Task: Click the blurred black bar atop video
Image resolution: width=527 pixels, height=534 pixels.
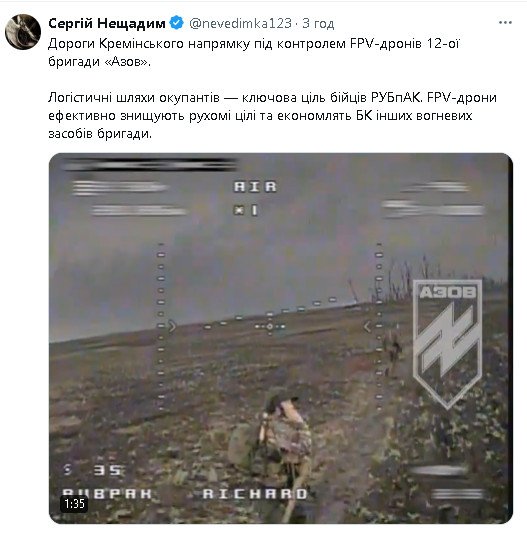Action: point(150,165)
